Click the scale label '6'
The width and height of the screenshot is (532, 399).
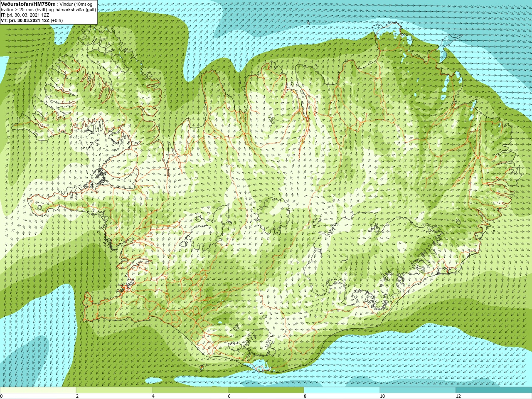point(229,396)
